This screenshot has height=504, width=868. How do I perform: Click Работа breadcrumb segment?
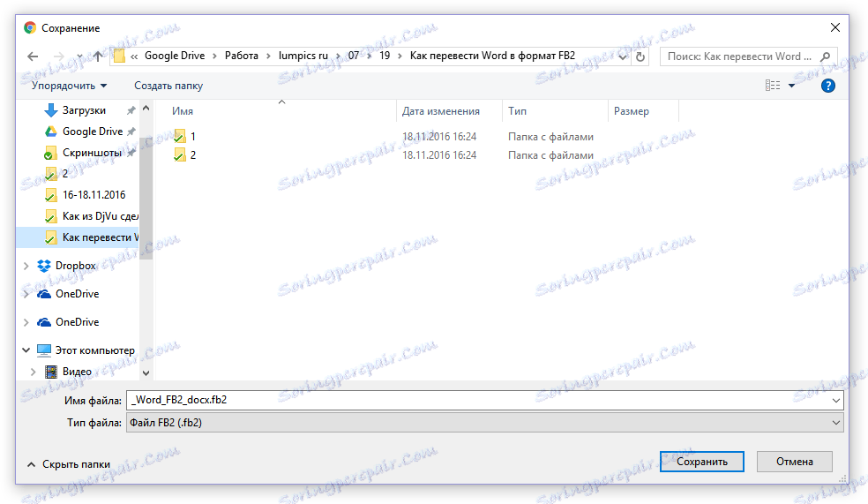pos(242,56)
